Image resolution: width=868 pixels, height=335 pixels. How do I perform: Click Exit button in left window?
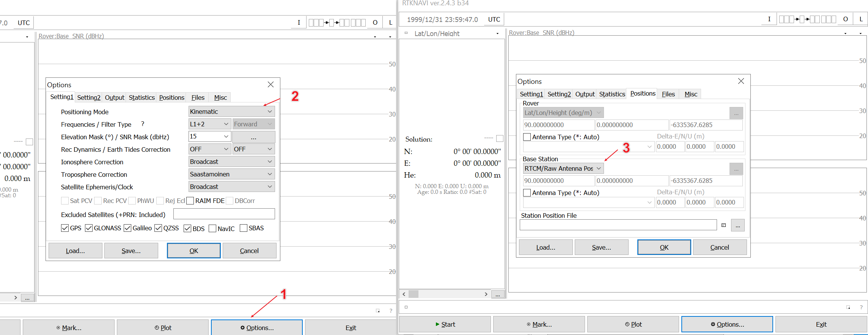click(x=351, y=327)
